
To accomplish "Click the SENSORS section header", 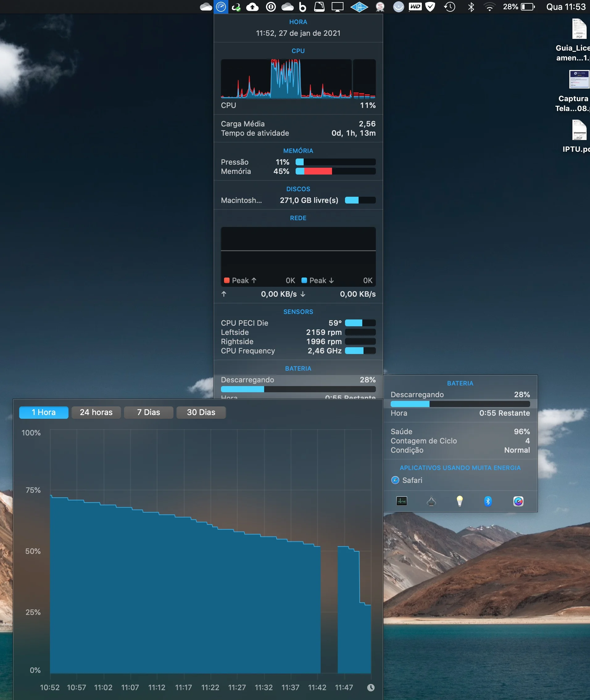I will click(298, 311).
